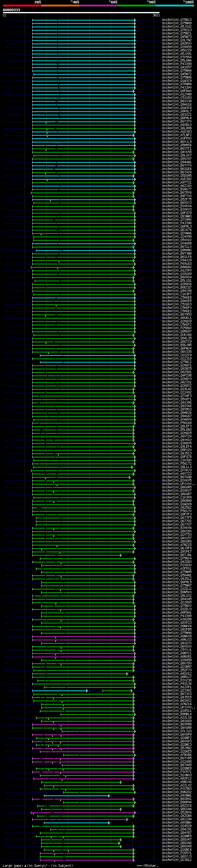Click label UniRef100_A9NTC1
The width and height of the screenshot is (197, 868).
(177, 653)
